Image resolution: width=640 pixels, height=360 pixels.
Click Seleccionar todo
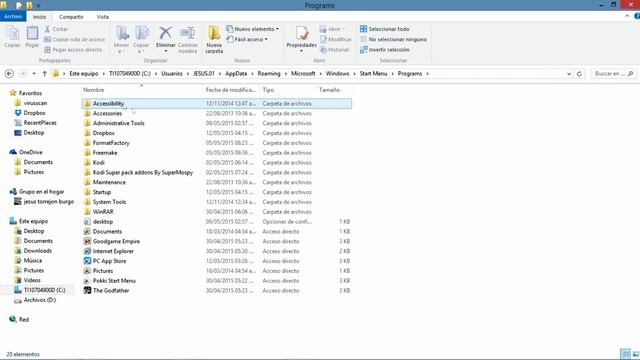click(x=384, y=29)
